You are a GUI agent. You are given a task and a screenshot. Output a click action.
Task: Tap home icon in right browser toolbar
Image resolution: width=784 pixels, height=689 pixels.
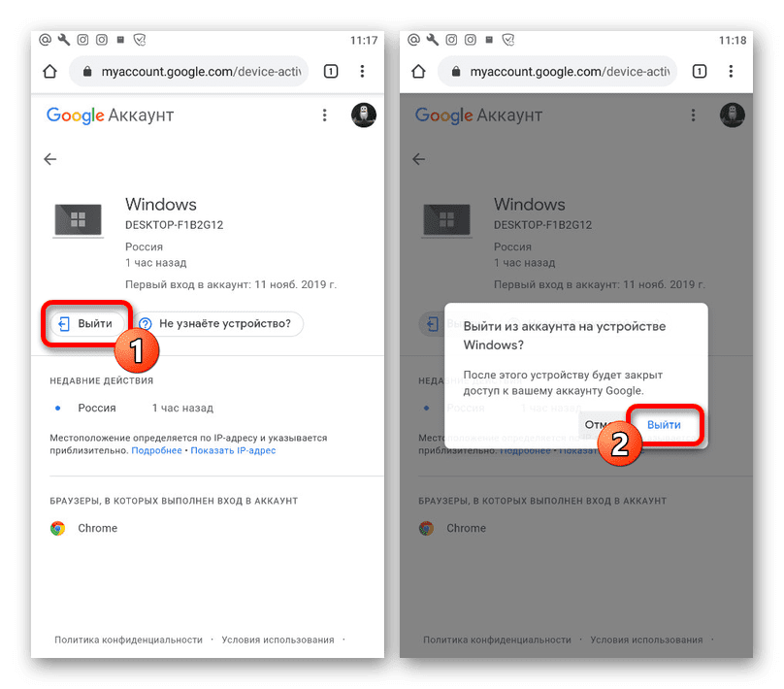pyautogui.click(x=418, y=72)
